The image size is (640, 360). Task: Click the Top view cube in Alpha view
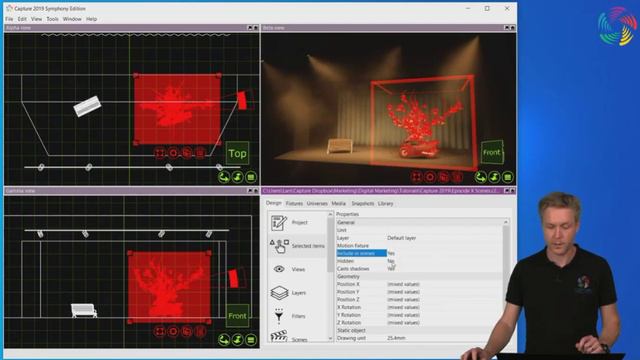[x=237, y=153]
